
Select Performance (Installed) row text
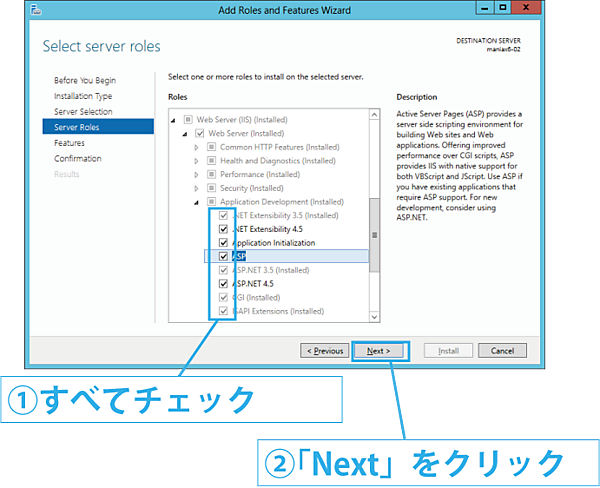point(260,174)
